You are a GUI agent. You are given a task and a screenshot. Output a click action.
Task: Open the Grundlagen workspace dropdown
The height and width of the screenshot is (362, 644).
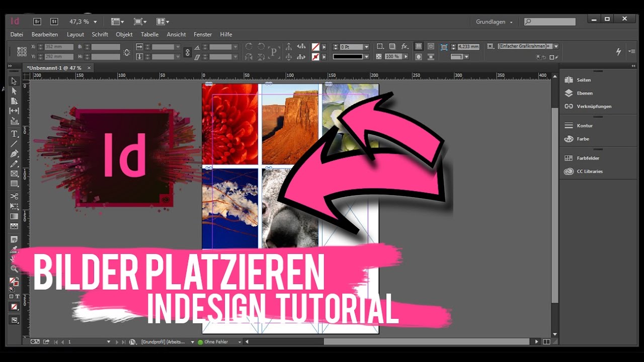[494, 22]
